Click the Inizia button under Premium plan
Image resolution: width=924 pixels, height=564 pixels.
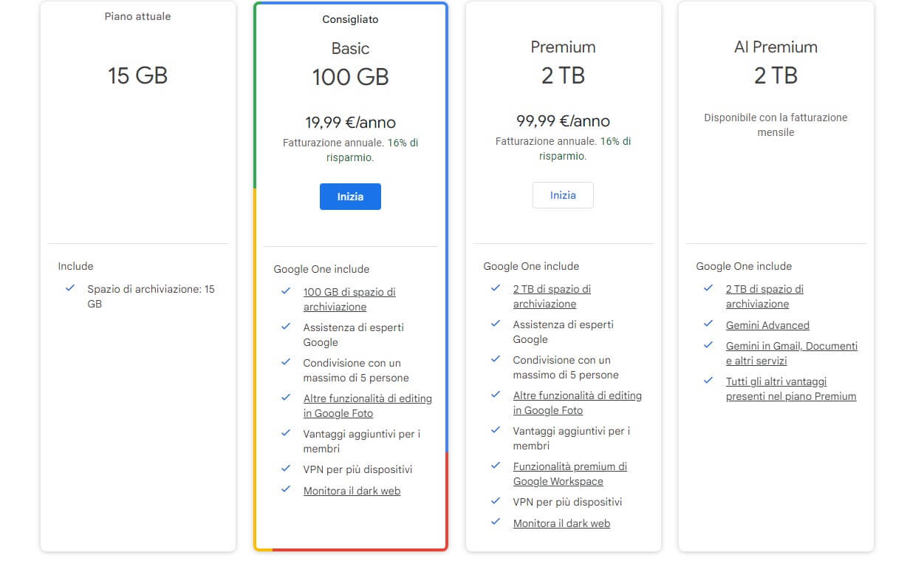(563, 195)
